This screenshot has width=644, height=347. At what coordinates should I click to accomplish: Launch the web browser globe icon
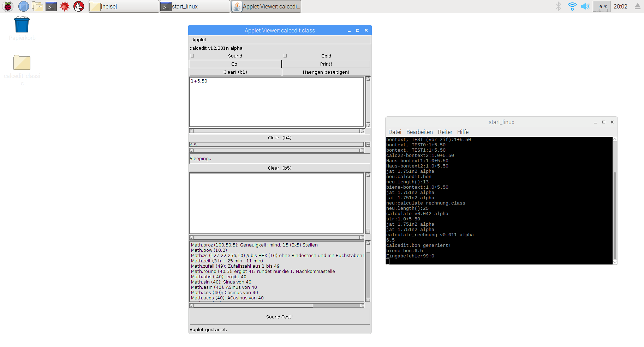[24, 6]
